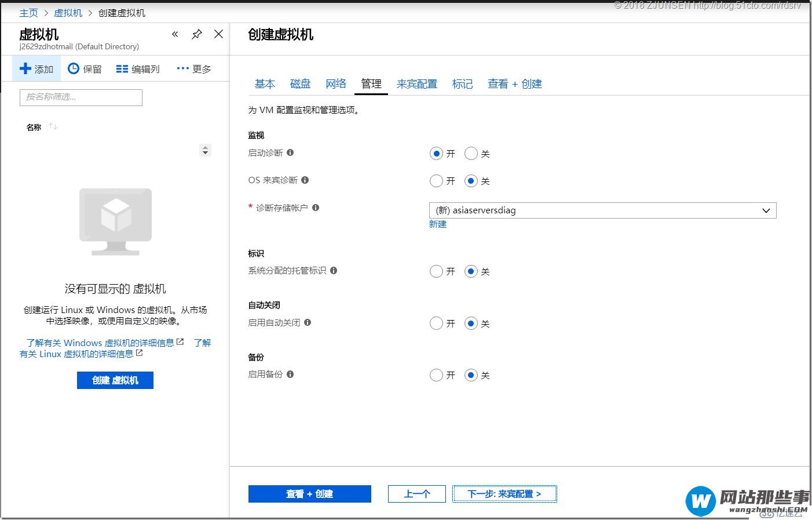Show info for 启动诊断
Screen dimensions: 812x520
pos(290,152)
